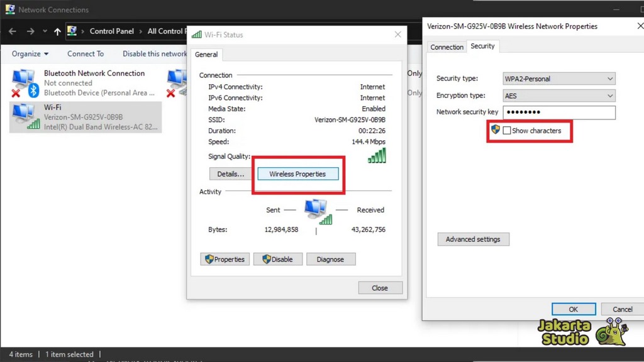Open the Organize dropdown menu
The height and width of the screenshot is (362, 644).
click(30, 54)
